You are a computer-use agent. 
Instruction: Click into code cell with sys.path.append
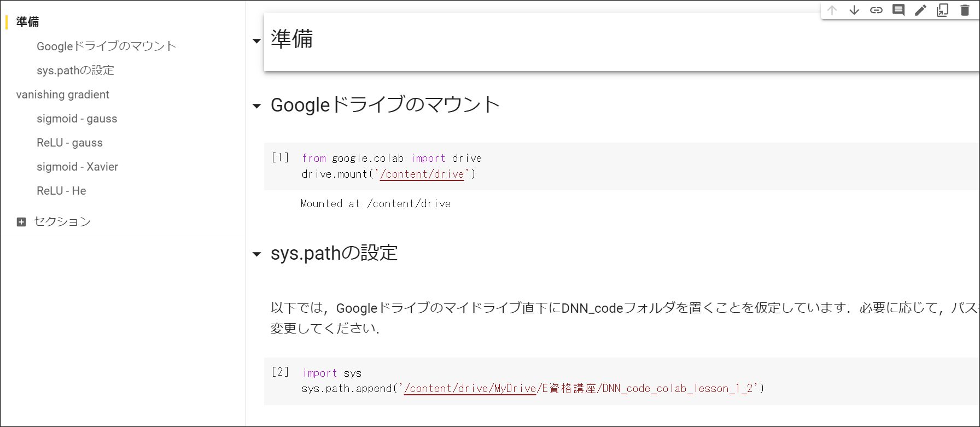[622, 381]
